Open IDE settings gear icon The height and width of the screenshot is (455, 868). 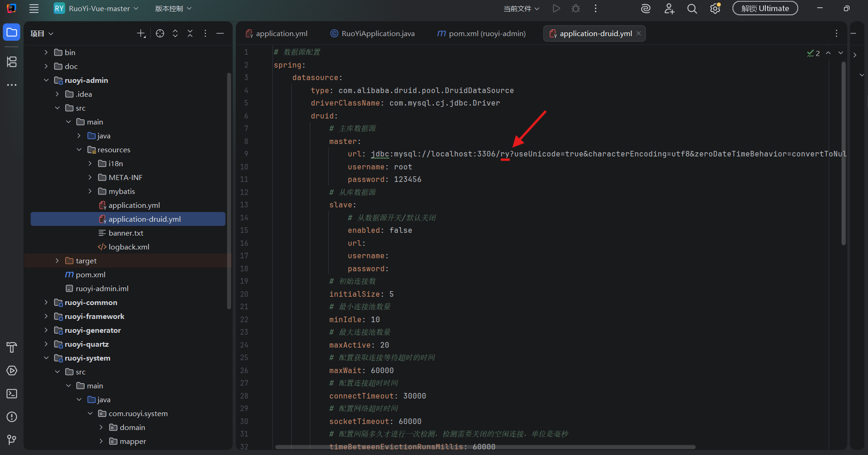(715, 8)
